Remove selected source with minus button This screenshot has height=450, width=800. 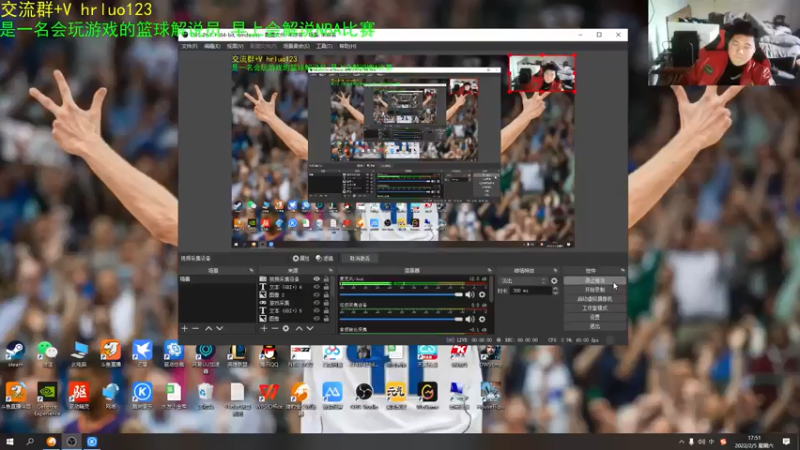pyautogui.click(x=274, y=329)
